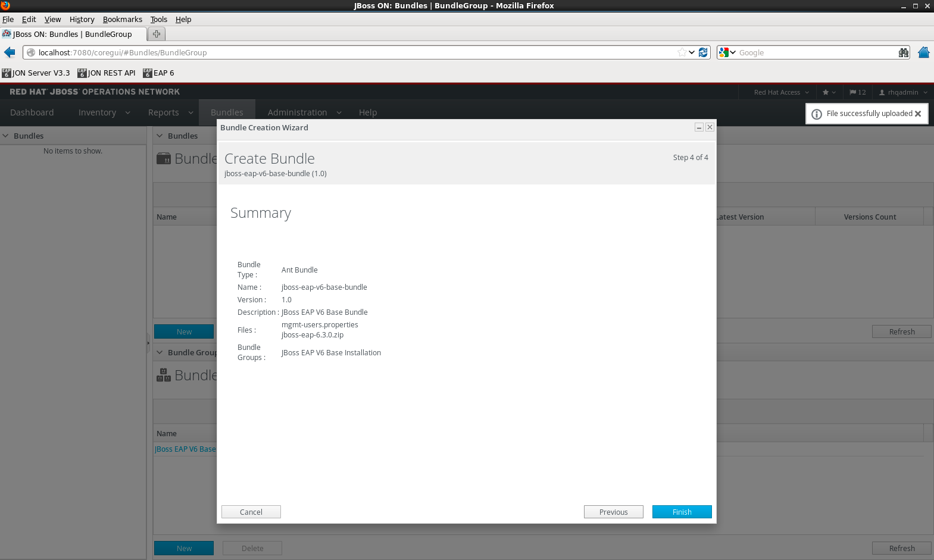
Task: Close the Bundle Creation Wizard dialog
Action: [710, 127]
